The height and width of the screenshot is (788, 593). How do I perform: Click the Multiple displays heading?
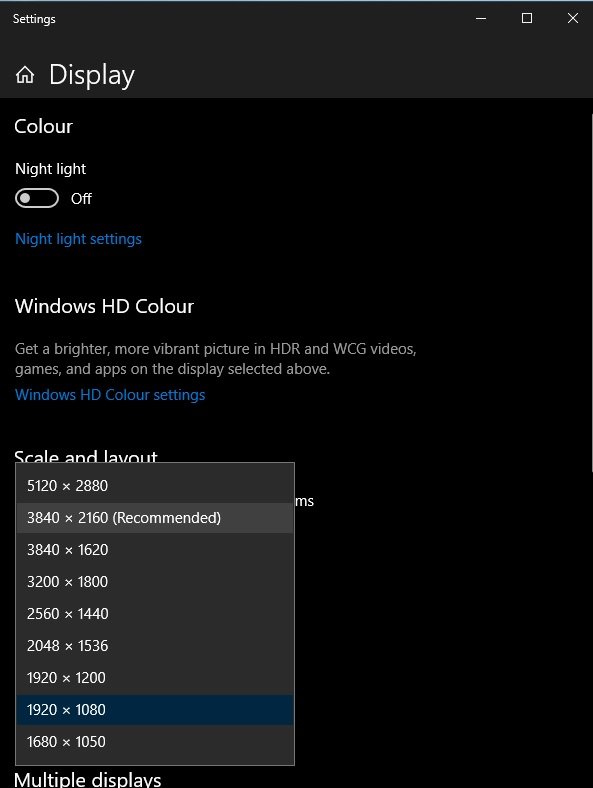click(x=87, y=779)
